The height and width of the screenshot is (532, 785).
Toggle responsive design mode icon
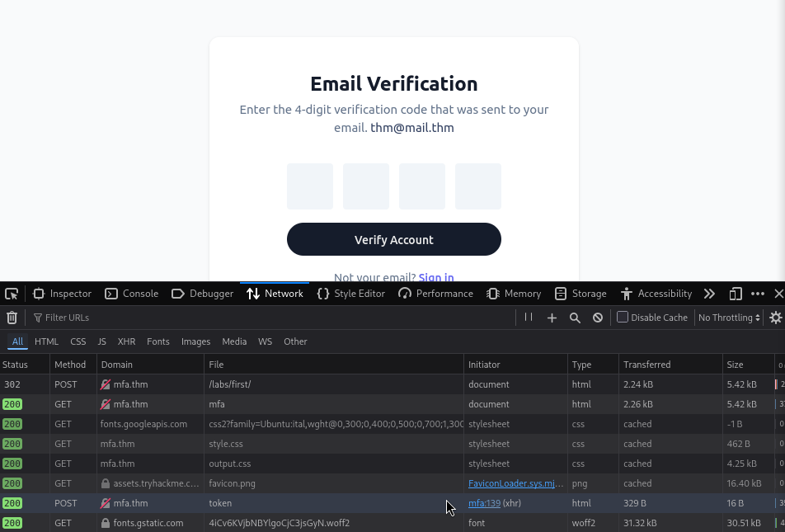pos(736,294)
